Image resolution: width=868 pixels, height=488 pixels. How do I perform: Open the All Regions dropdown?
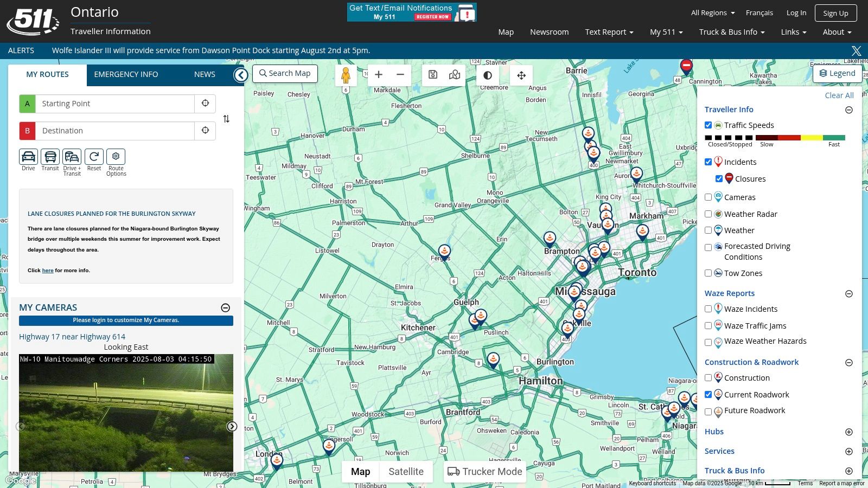[x=712, y=13]
